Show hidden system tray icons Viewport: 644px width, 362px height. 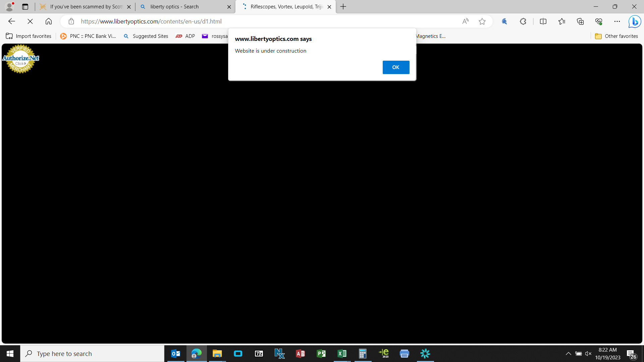(568, 354)
